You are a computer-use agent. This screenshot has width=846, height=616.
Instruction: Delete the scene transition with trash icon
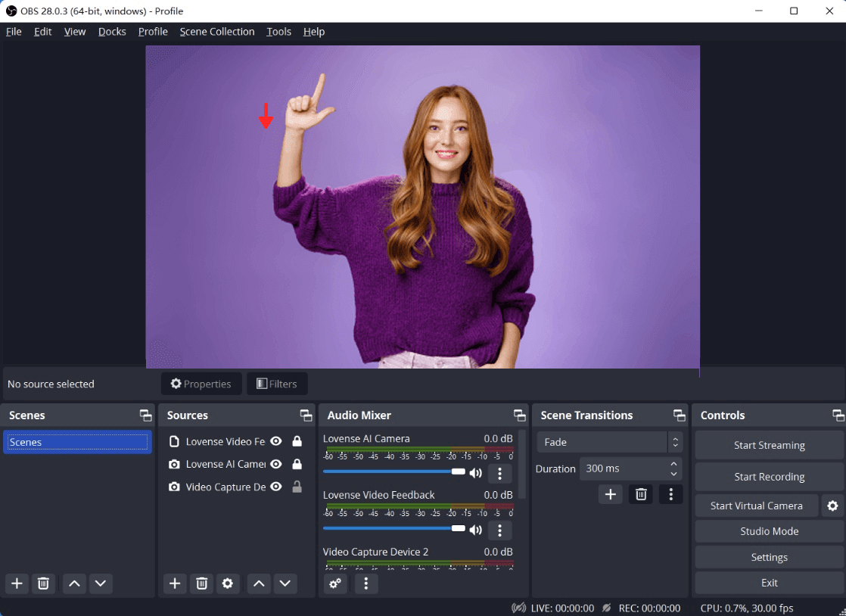tap(641, 494)
